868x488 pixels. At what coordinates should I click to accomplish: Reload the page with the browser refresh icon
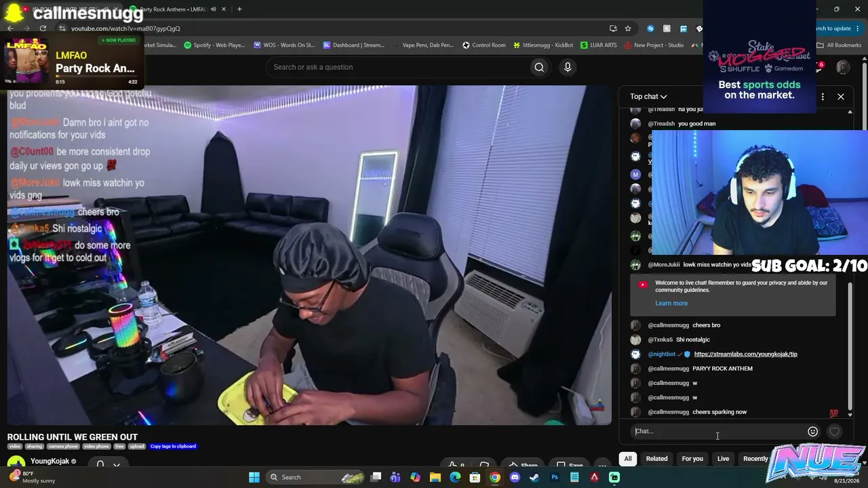point(43,28)
